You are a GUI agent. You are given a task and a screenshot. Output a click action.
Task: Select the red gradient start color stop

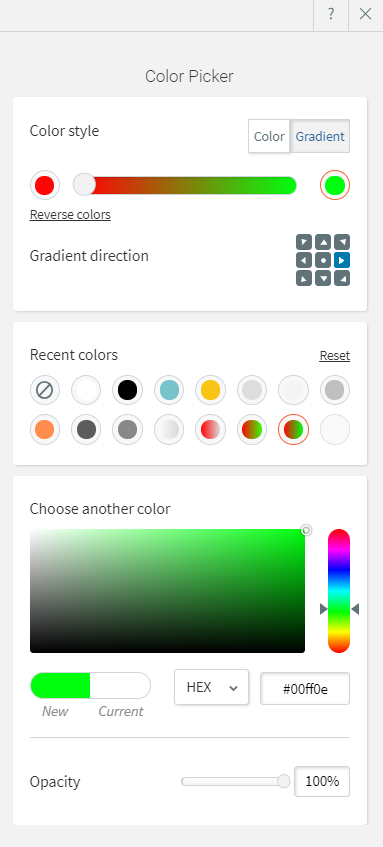click(x=45, y=185)
